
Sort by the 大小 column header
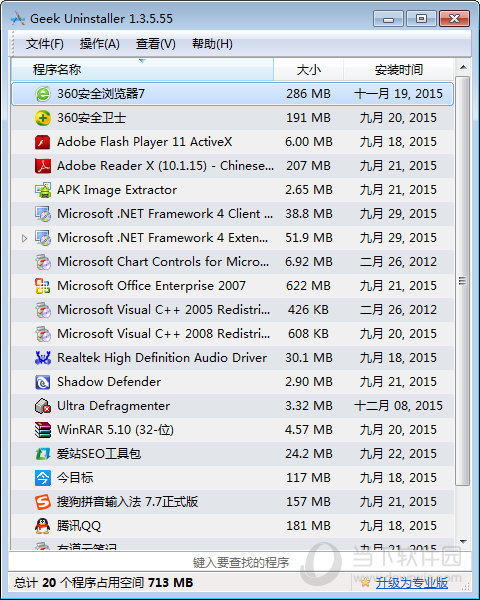click(309, 70)
